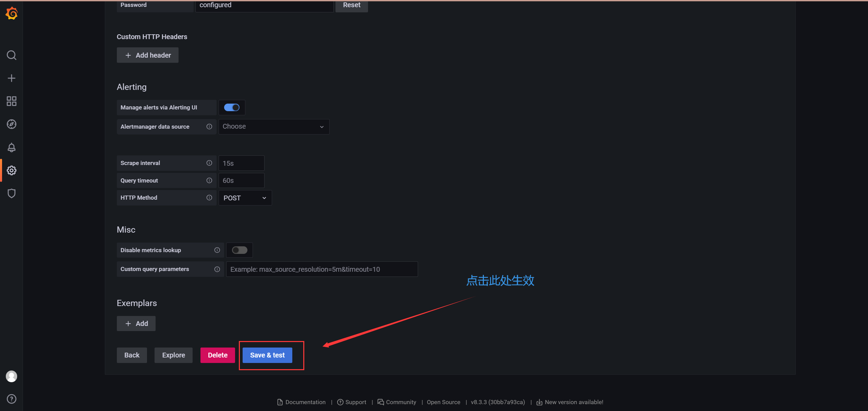
Task: Expand the Alertmanager data source dropdown
Action: pos(273,127)
